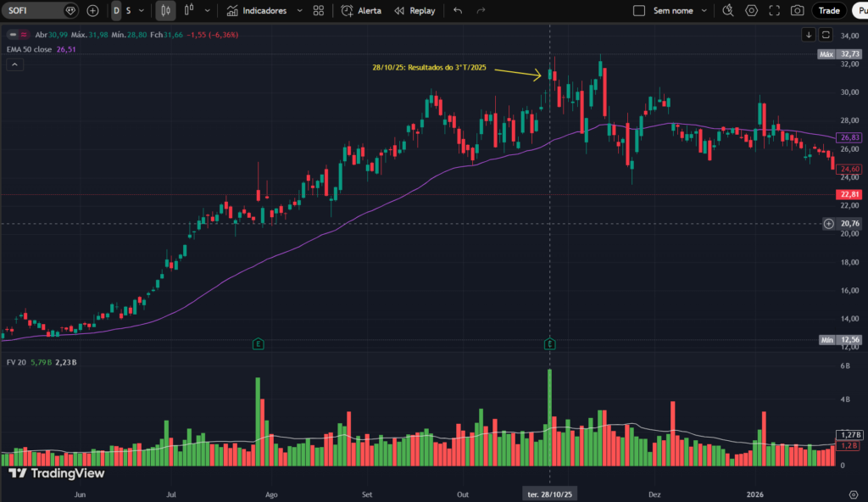This screenshot has width=868, height=502.
Task: Click the undo arrow icon
Action: (457, 10)
